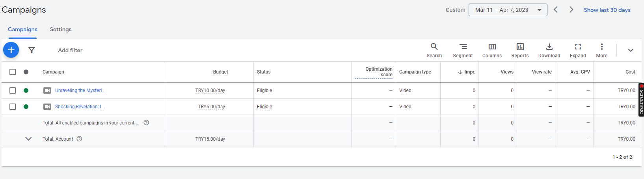
Task: Select the Campaigns tab
Action: pyautogui.click(x=22, y=29)
